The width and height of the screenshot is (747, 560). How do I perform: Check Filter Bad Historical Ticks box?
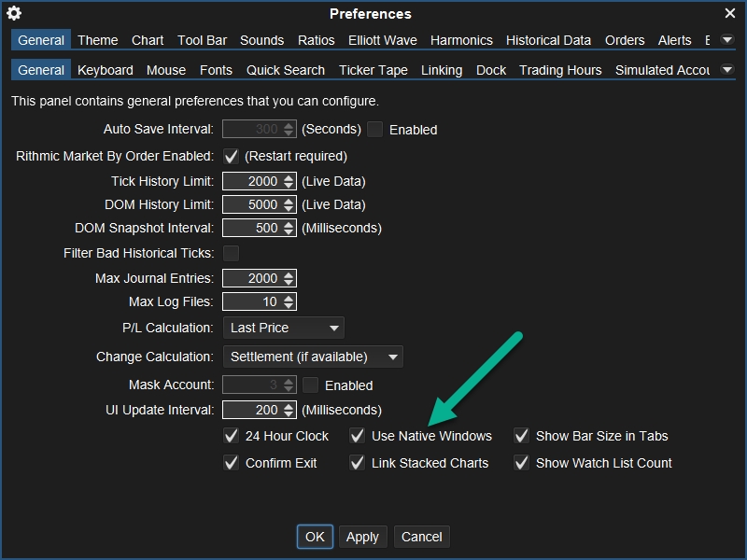tap(231, 253)
